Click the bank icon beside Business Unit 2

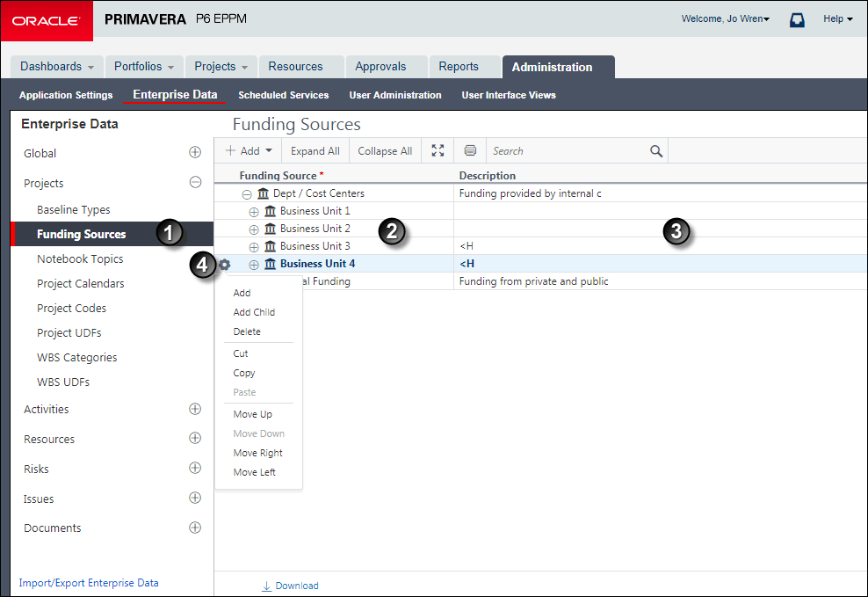tap(270, 229)
